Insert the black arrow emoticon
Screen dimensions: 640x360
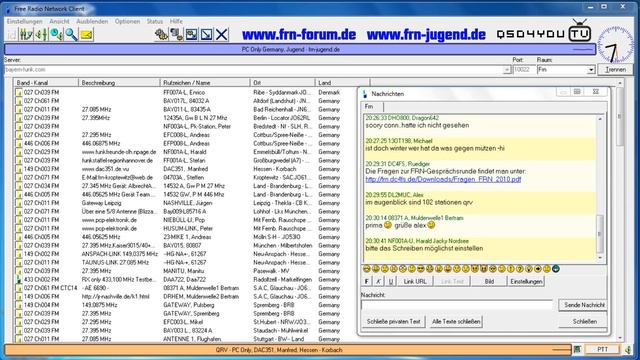point(538,269)
